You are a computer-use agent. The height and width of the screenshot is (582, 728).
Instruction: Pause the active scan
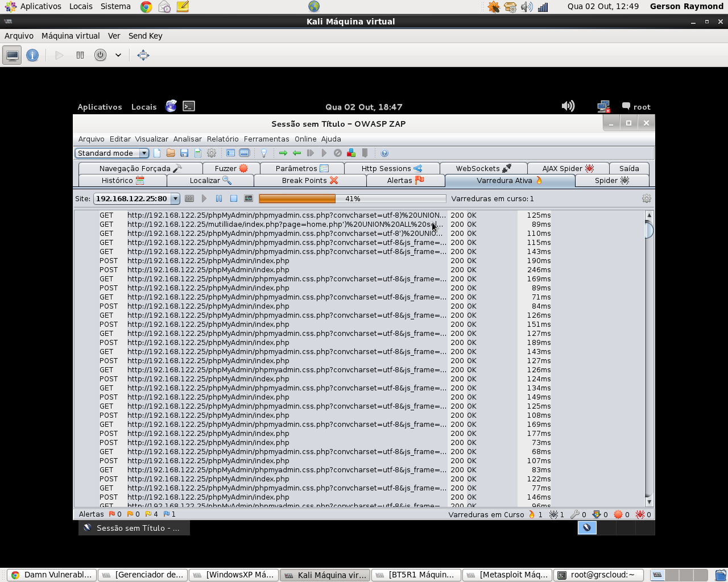pos(219,198)
